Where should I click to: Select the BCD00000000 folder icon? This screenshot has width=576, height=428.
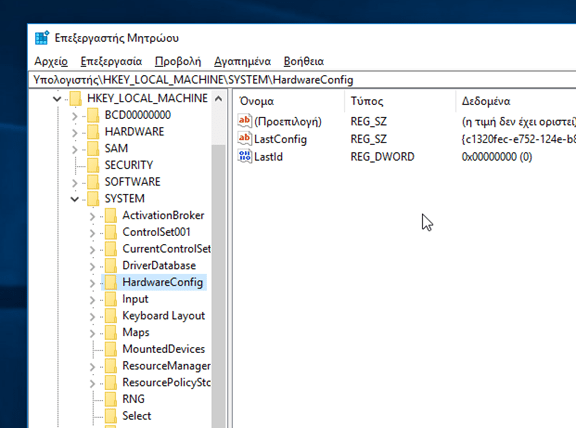(x=93, y=115)
